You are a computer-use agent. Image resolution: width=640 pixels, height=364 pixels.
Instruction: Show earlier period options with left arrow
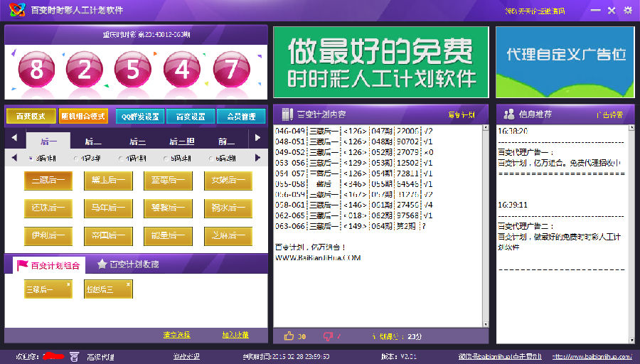tap(14, 158)
